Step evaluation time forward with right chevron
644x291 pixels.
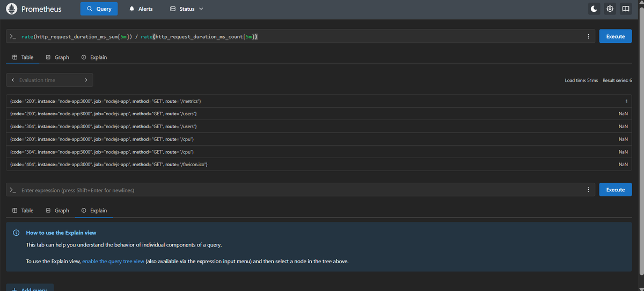point(86,80)
